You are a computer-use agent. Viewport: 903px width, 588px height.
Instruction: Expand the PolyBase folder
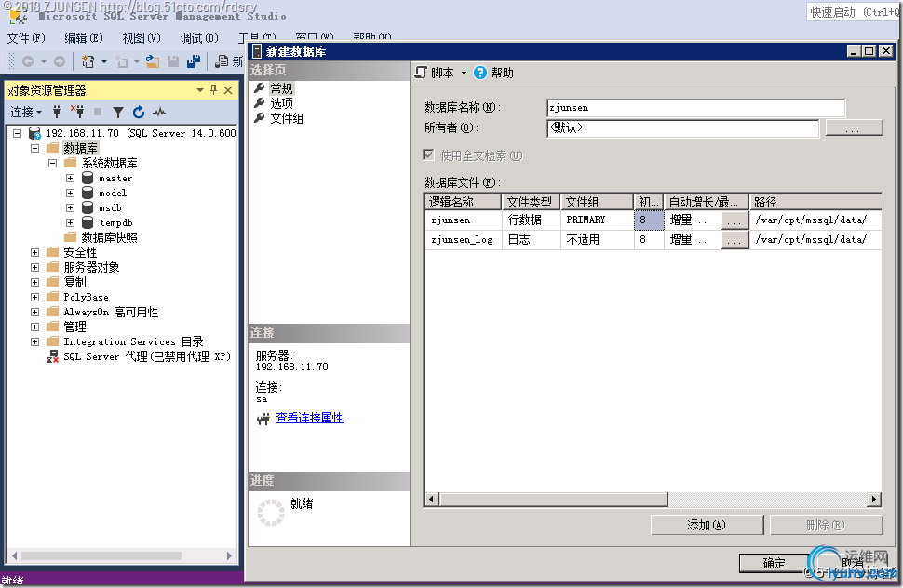tap(35, 298)
